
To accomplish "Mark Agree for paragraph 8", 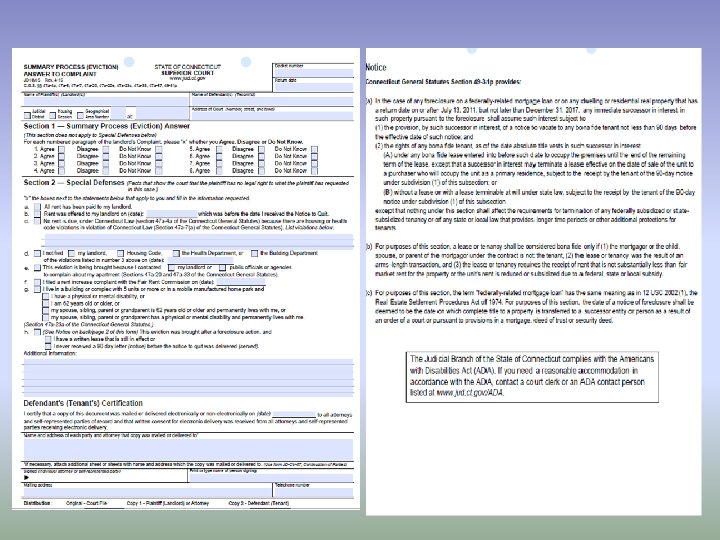I will point(219,171).
